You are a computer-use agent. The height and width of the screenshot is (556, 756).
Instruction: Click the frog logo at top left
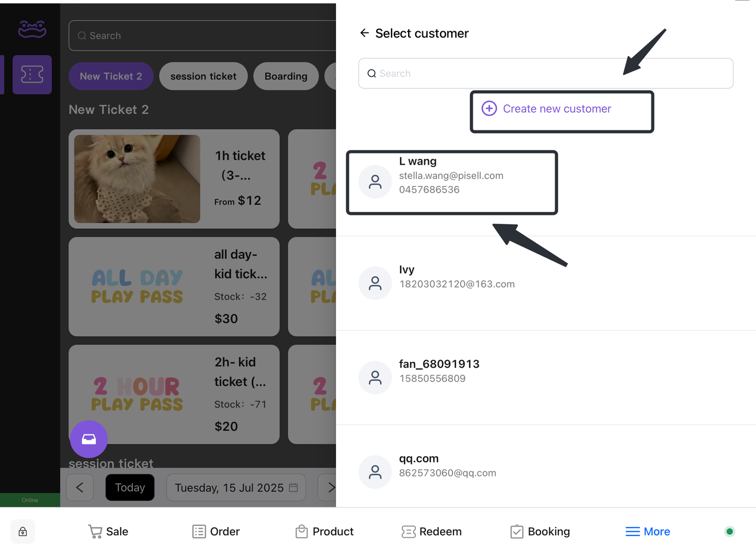(x=32, y=28)
